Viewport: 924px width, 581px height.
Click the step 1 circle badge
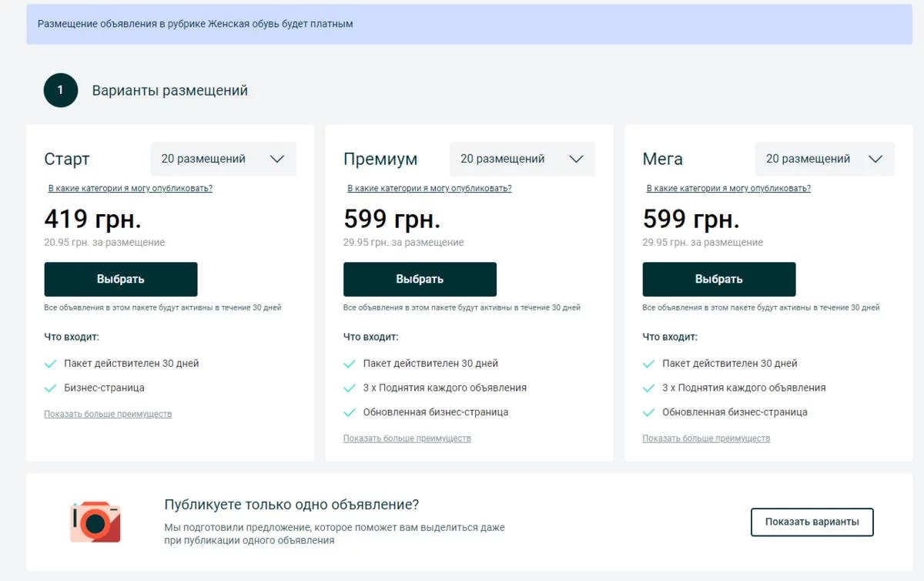click(x=61, y=90)
